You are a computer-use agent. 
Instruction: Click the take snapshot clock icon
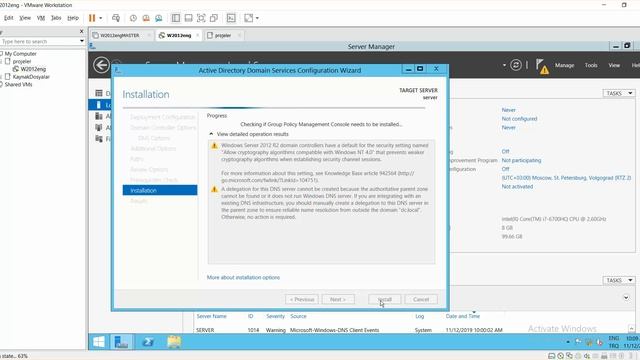(x=133, y=18)
